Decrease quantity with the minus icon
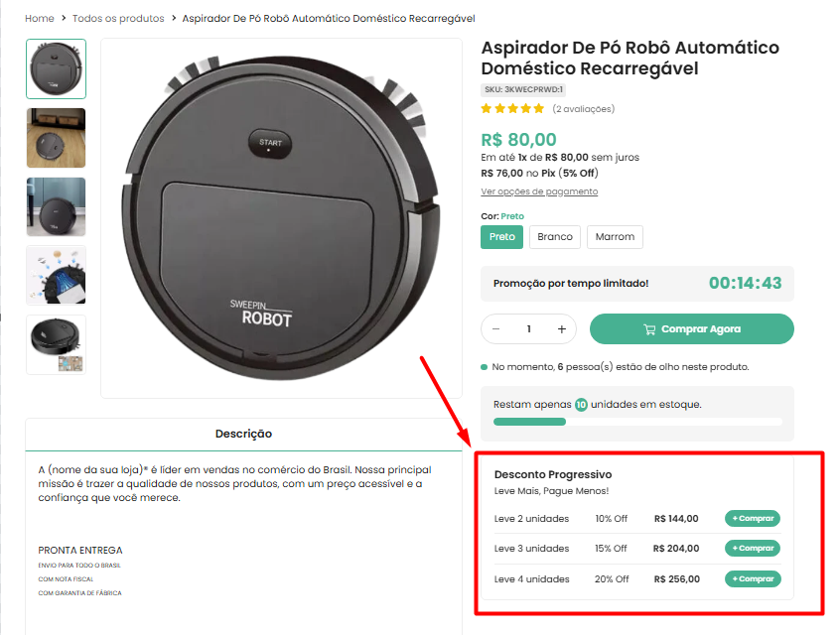The height and width of the screenshot is (635, 840). (496, 329)
